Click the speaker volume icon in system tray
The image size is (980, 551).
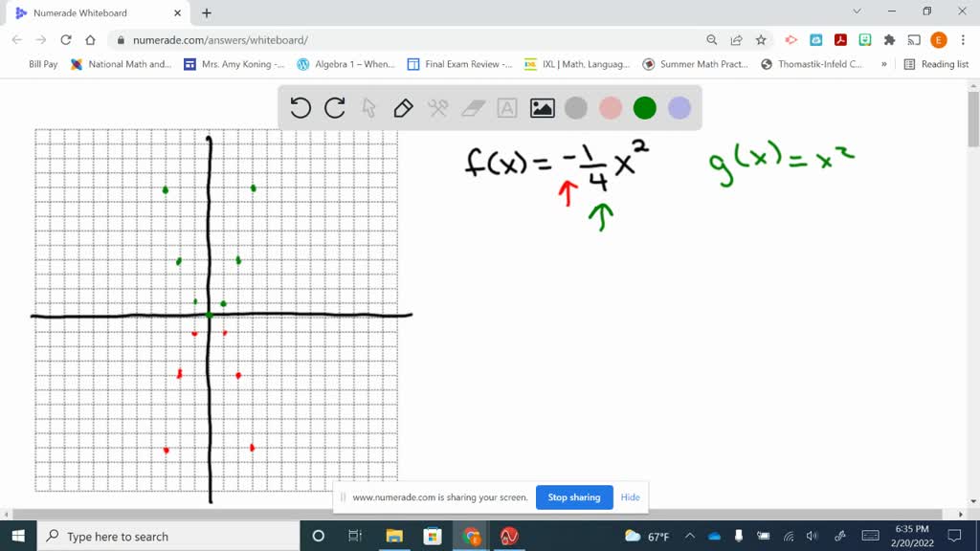tap(813, 537)
